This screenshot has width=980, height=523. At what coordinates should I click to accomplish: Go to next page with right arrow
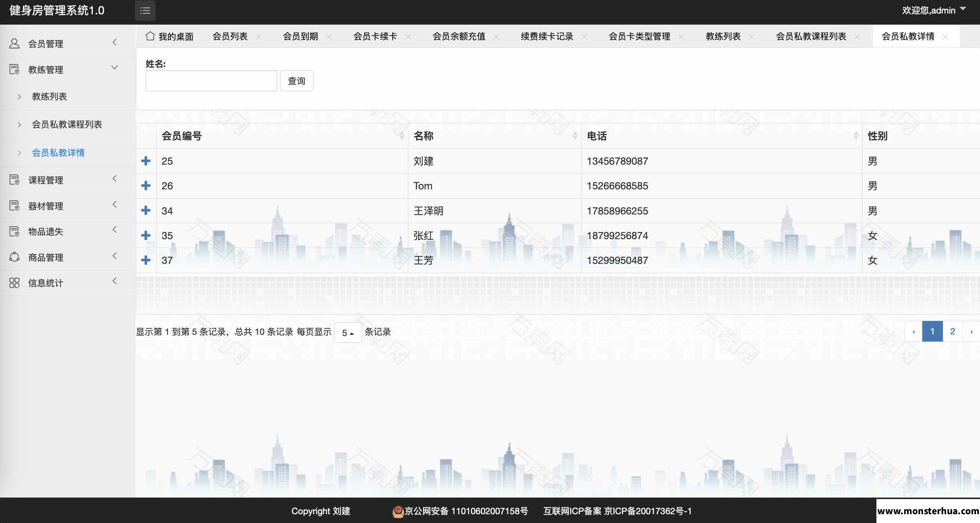[971, 331]
